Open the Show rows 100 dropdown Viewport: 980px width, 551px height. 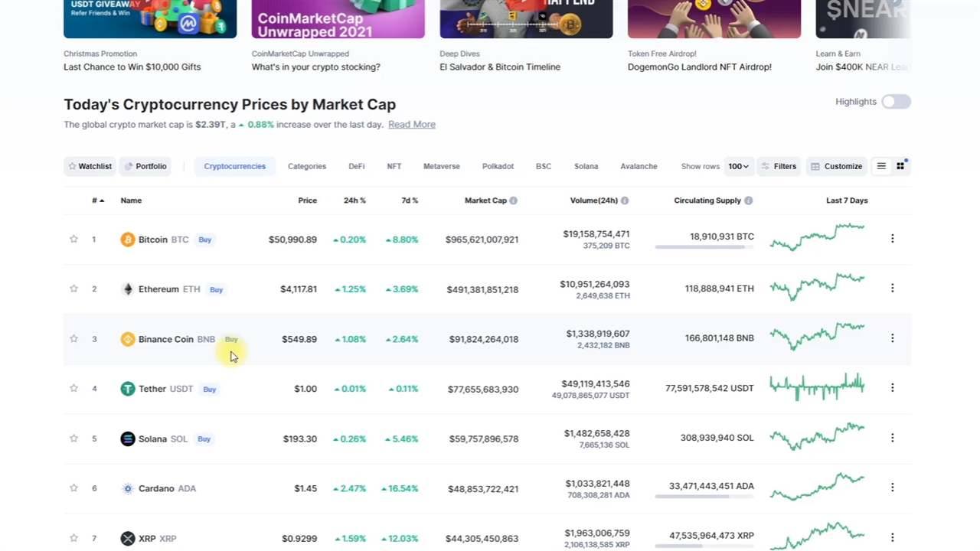pyautogui.click(x=738, y=166)
